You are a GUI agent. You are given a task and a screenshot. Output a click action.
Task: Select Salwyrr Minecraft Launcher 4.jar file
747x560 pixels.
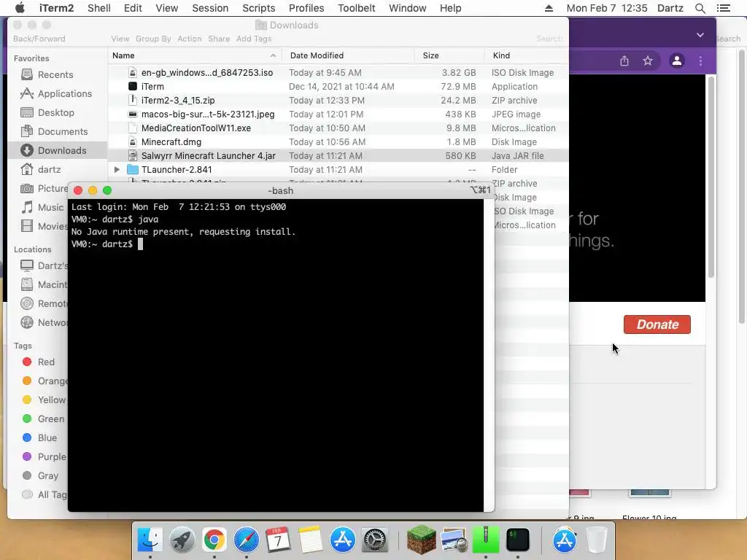click(x=338, y=156)
